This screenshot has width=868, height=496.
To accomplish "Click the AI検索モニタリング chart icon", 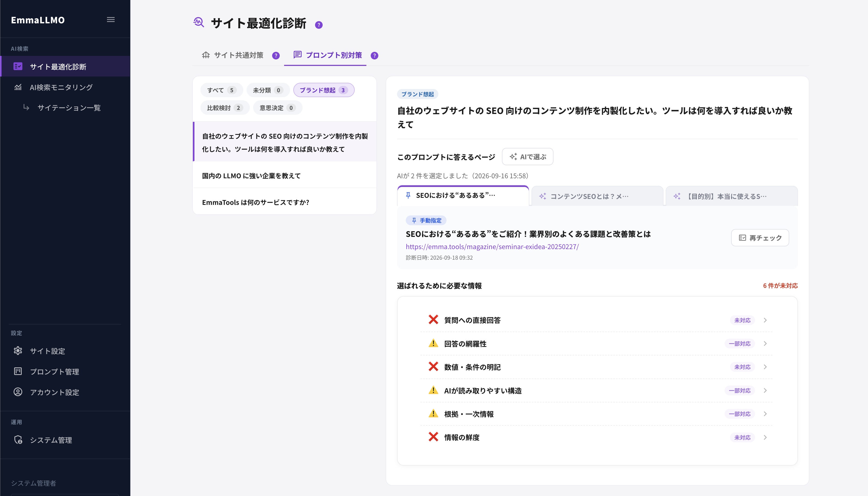I will pos(18,87).
